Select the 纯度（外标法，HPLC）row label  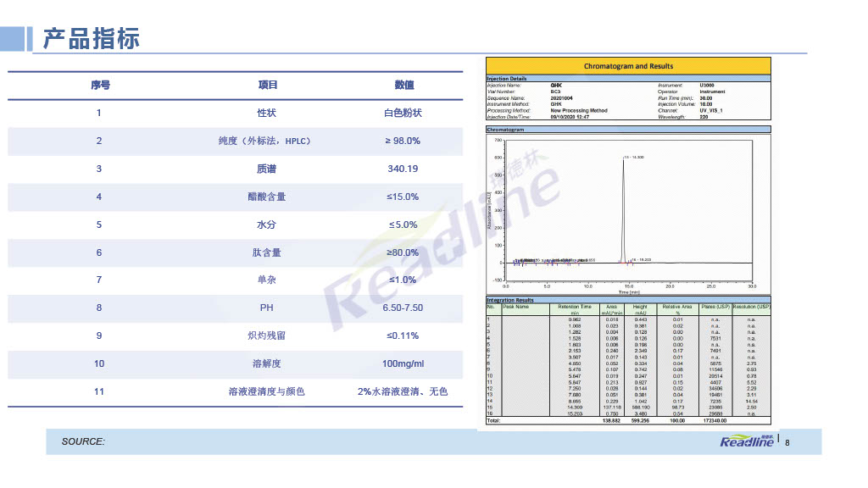[264, 141]
